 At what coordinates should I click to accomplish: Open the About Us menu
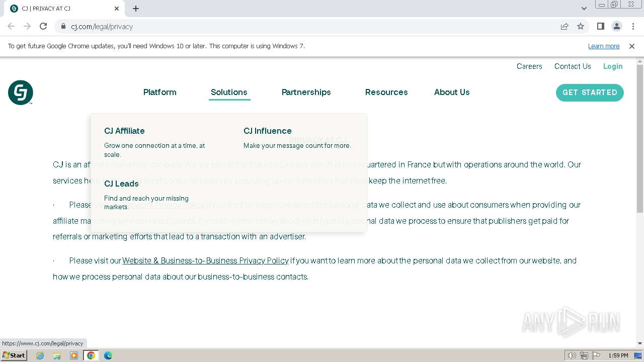point(452,92)
